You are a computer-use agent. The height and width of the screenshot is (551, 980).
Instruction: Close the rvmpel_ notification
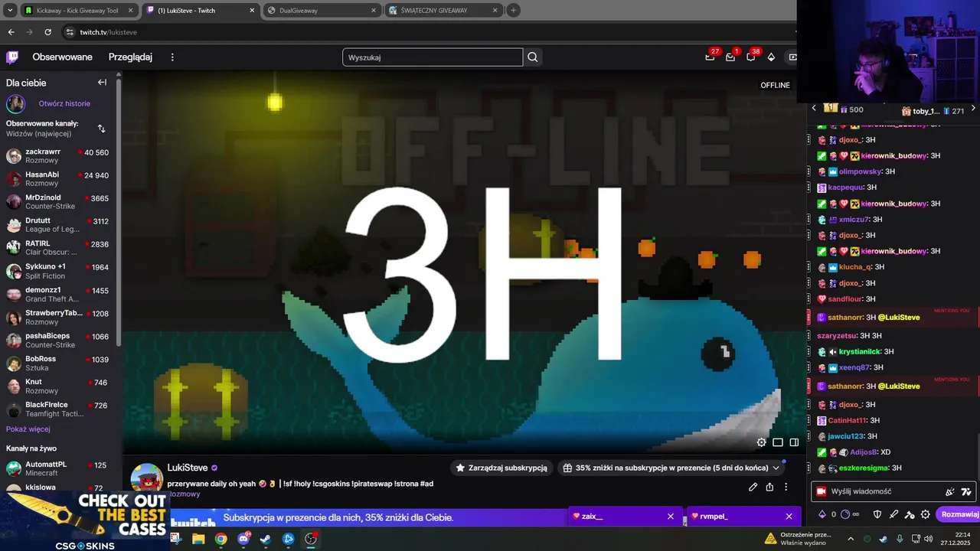(789, 517)
